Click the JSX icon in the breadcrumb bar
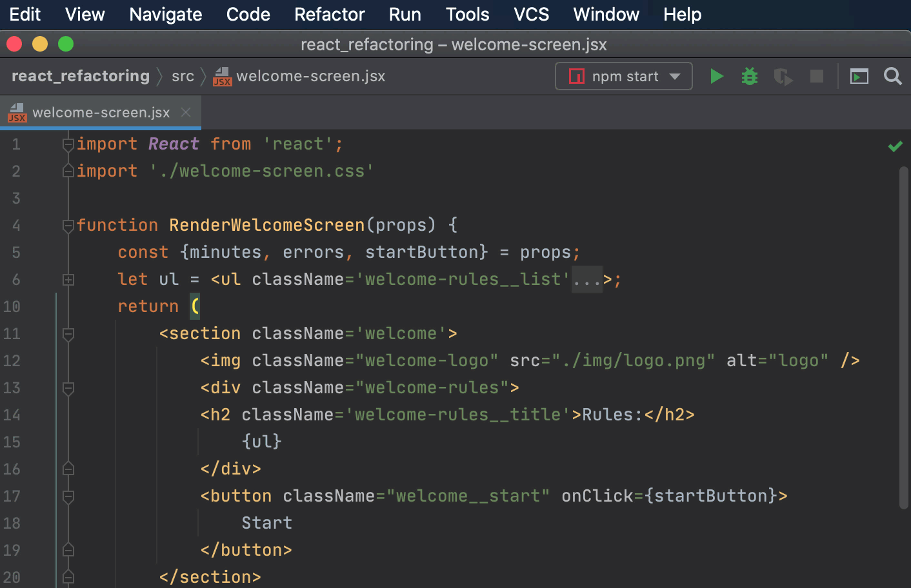This screenshot has width=911, height=588. click(222, 76)
